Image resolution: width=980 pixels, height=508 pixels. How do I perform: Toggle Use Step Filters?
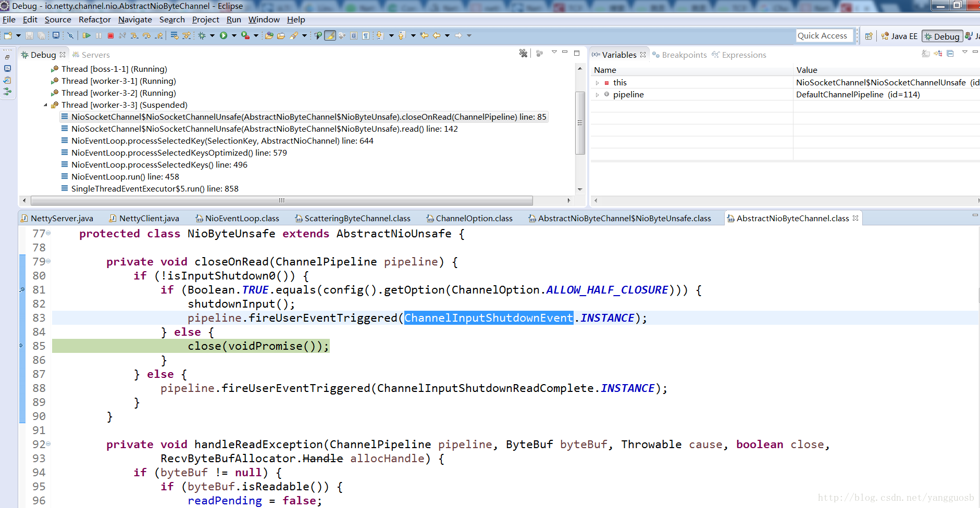point(186,35)
